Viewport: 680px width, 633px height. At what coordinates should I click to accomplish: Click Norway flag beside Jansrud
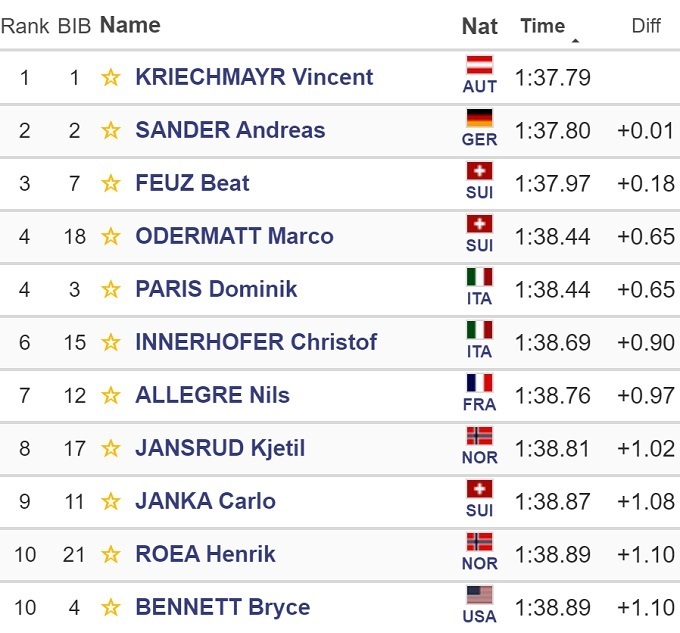coord(480,437)
